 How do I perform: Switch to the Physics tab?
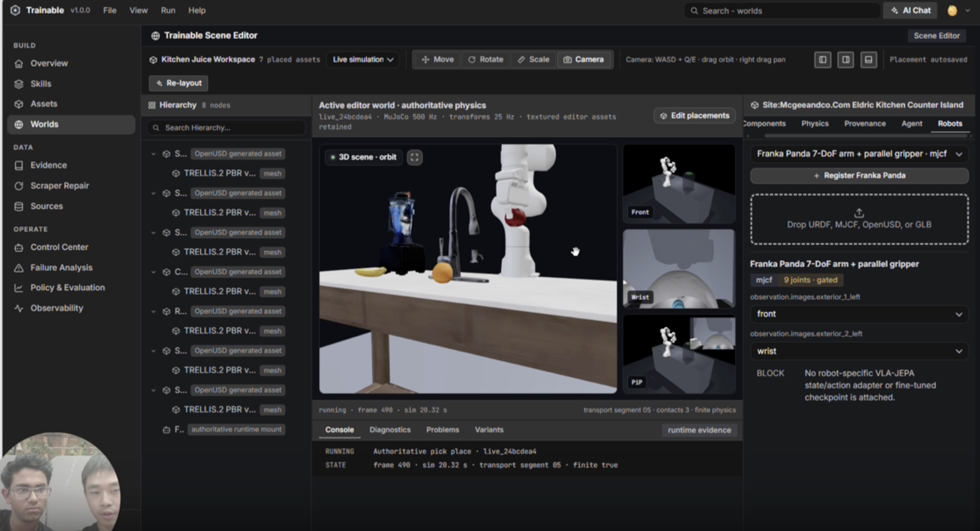pyautogui.click(x=814, y=124)
